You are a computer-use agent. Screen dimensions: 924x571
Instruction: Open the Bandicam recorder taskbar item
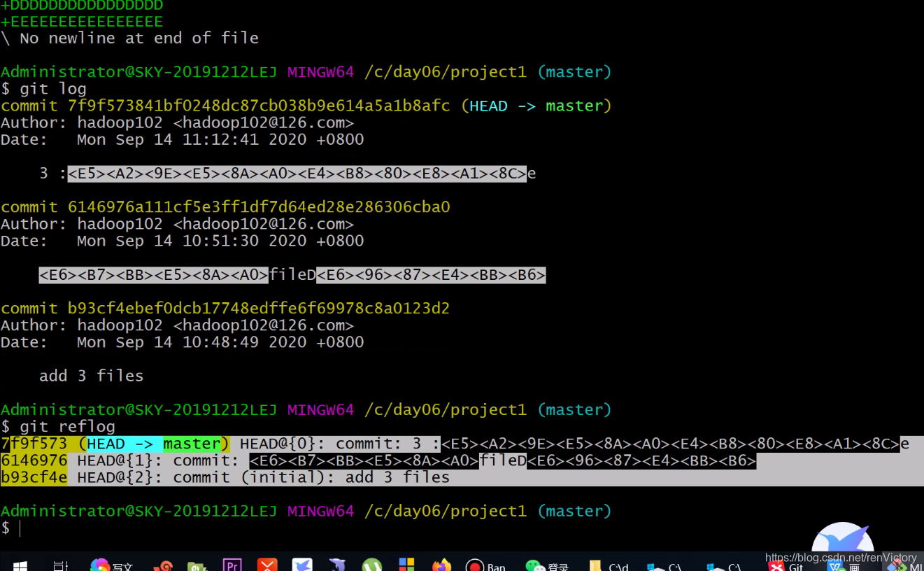pyautogui.click(x=485, y=565)
